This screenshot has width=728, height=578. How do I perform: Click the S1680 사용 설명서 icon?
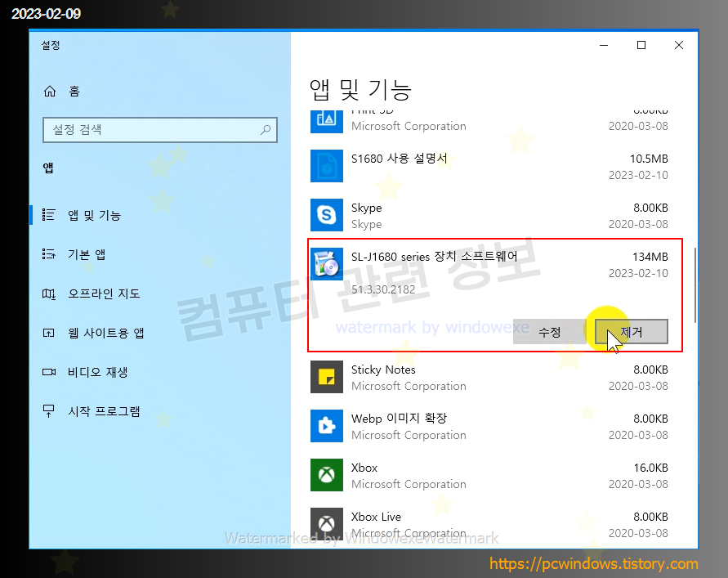click(x=327, y=166)
